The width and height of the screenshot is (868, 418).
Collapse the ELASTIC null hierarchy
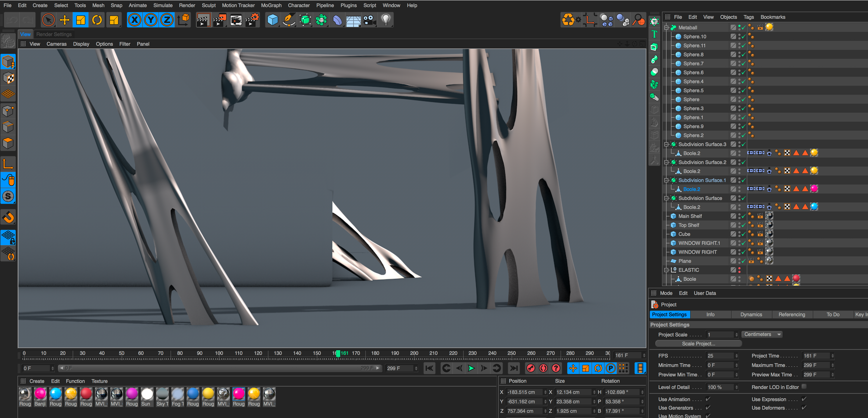666,270
